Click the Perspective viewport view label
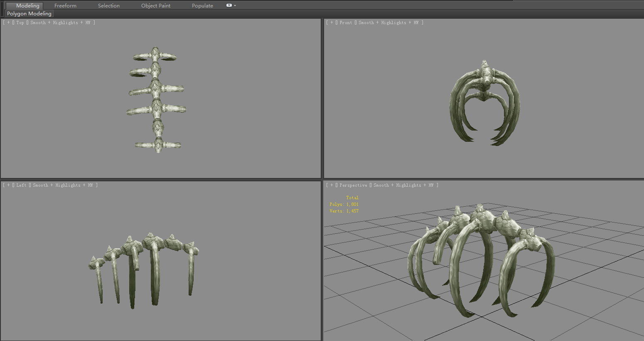644x341 pixels. (353, 185)
